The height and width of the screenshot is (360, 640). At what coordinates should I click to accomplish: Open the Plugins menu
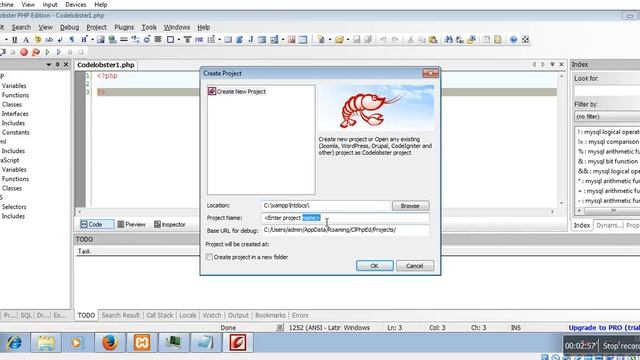point(124,27)
